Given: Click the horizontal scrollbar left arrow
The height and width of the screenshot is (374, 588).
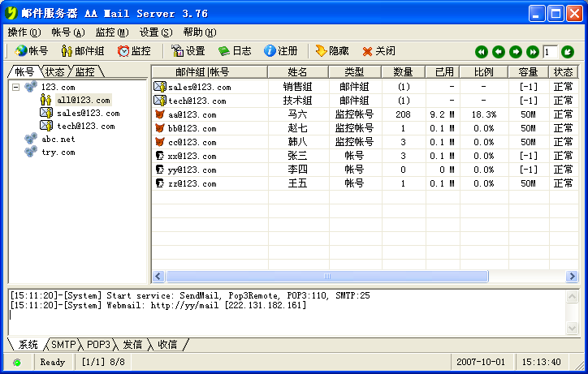Looking at the screenshot, I should point(158,277).
